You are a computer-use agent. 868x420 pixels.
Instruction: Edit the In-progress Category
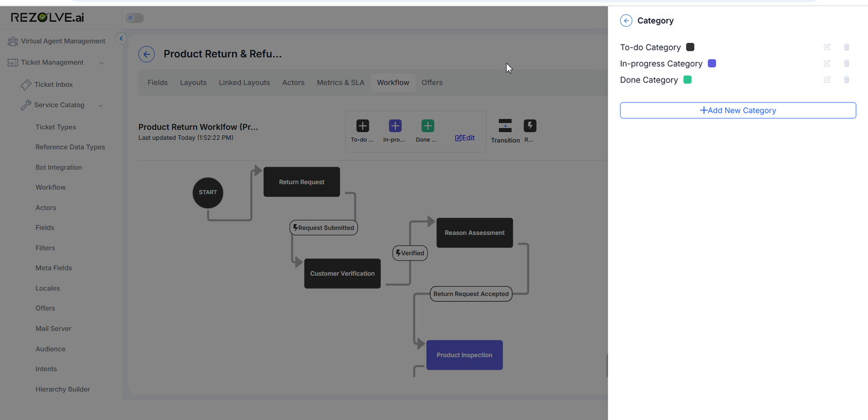(x=827, y=63)
